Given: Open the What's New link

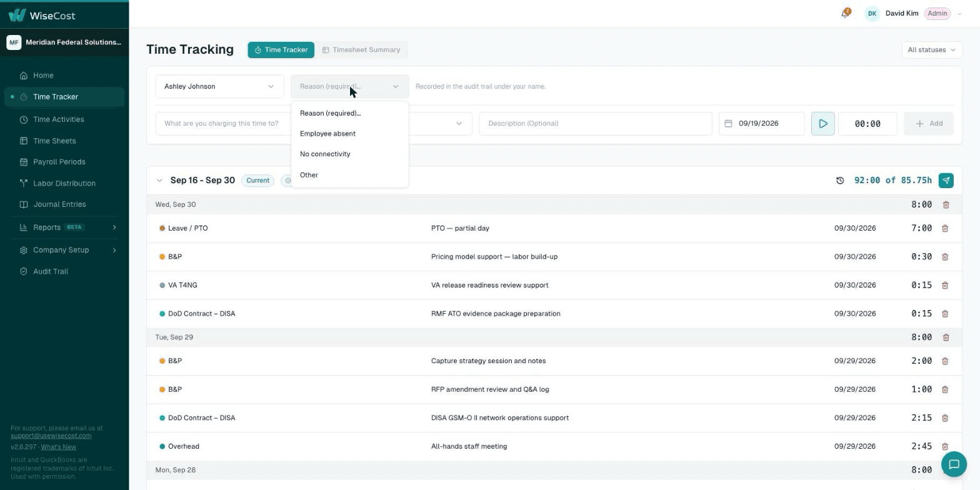Looking at the screenshot, I should [58, 447].
